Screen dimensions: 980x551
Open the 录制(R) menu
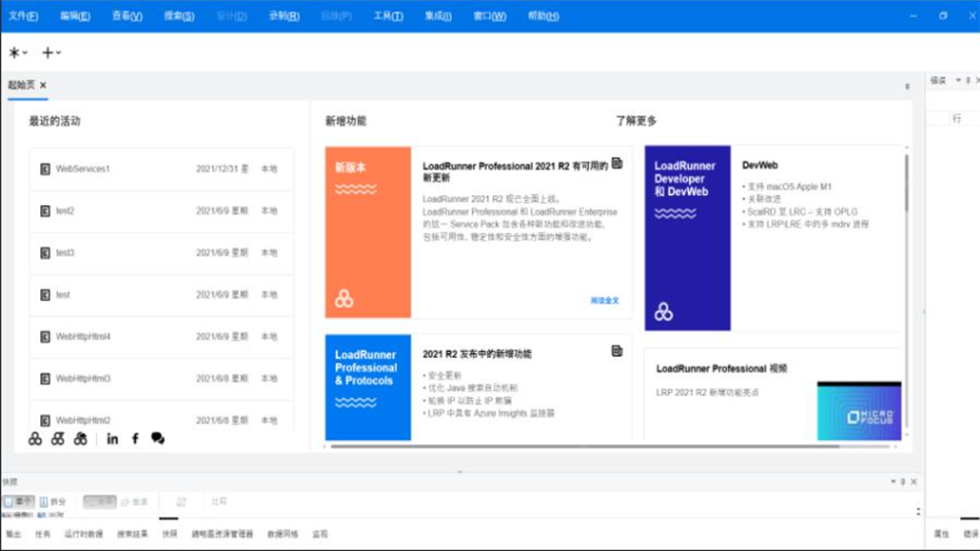click(x=284, y=16)
